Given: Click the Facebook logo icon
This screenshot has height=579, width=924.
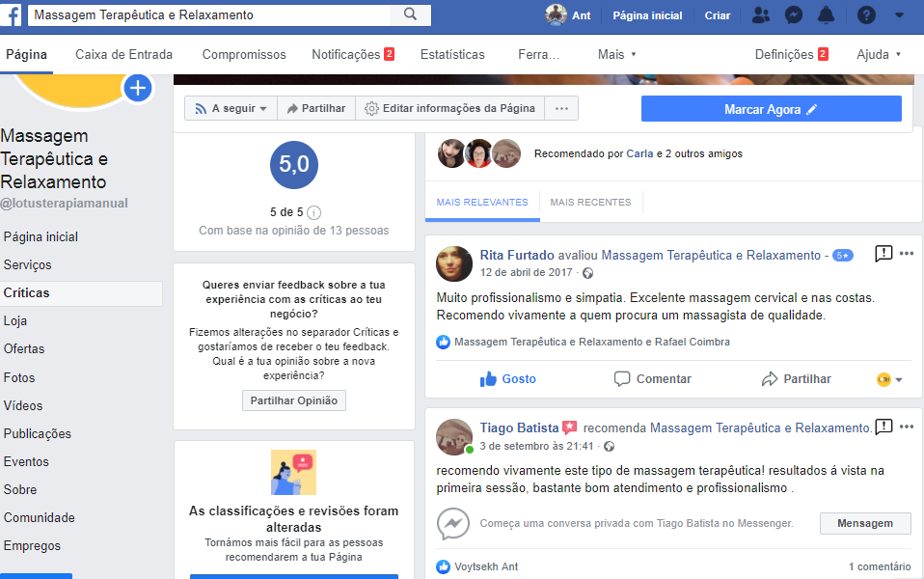Looking at the screenshot, I should pyautogui.click(x=14, y=15).
